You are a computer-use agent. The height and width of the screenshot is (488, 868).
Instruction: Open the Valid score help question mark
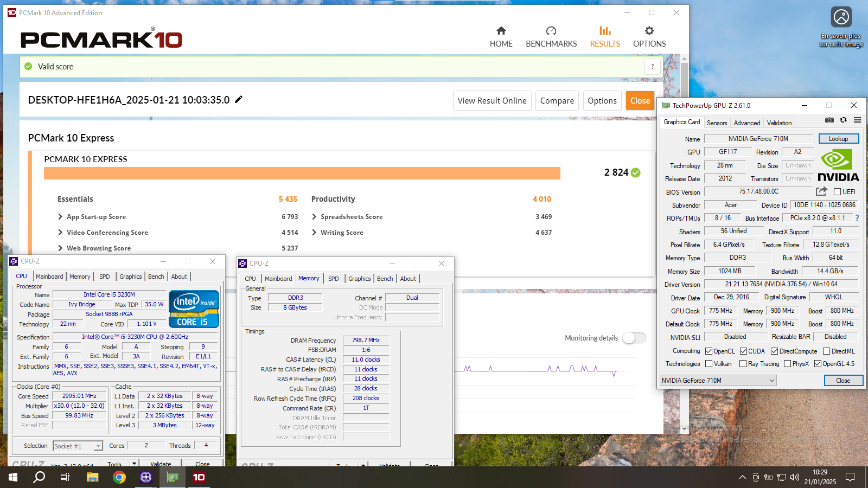coord(652,67)
